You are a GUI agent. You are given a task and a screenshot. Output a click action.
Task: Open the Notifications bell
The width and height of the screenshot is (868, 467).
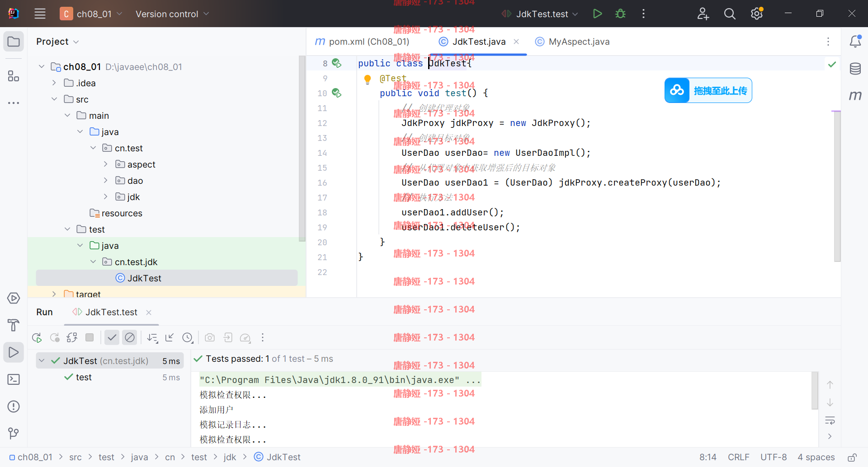click(x=855, y=42)
